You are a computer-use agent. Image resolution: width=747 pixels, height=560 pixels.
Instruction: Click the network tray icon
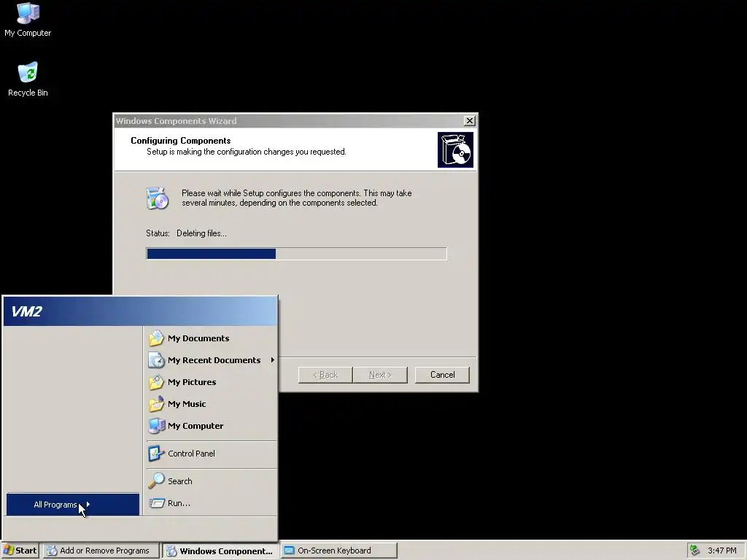[695, 551]
